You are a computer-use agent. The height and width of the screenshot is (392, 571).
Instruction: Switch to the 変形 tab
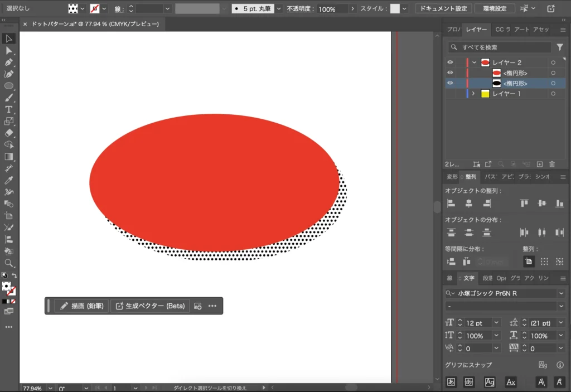pos(452,177)
